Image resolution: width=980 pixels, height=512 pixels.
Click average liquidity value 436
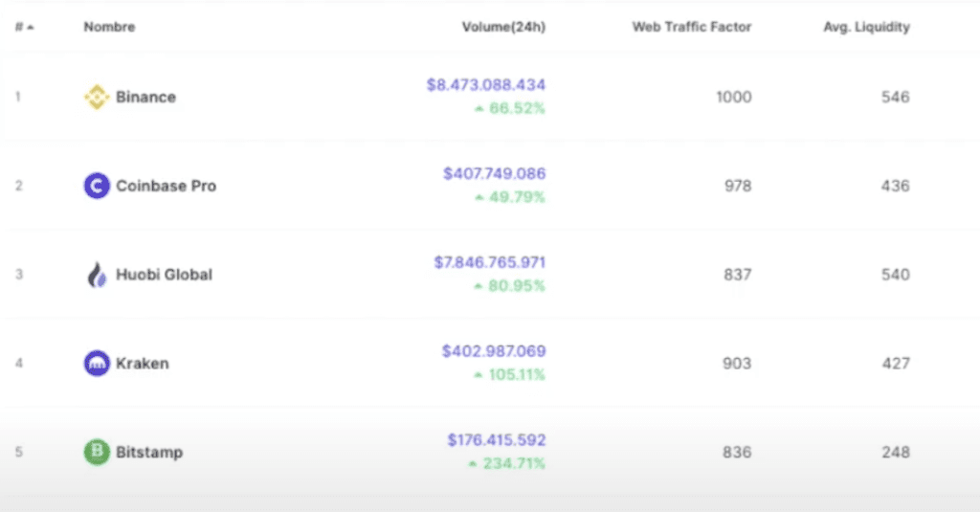895,186
